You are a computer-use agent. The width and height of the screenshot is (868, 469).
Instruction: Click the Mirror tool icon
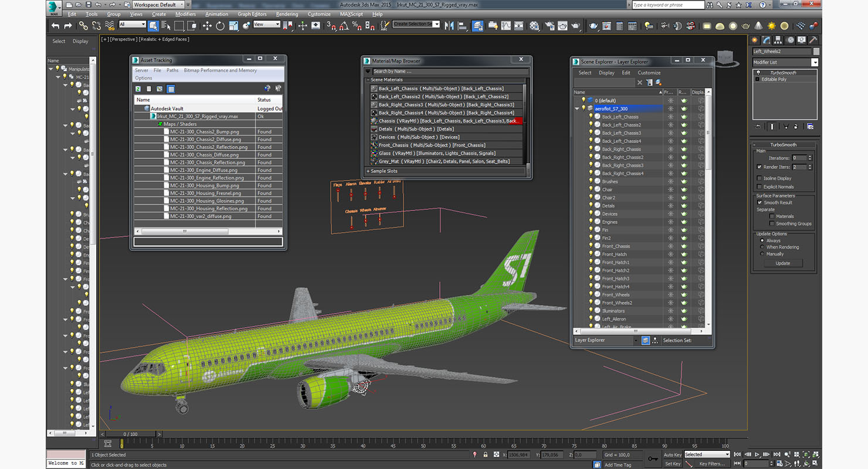(449, 26)
